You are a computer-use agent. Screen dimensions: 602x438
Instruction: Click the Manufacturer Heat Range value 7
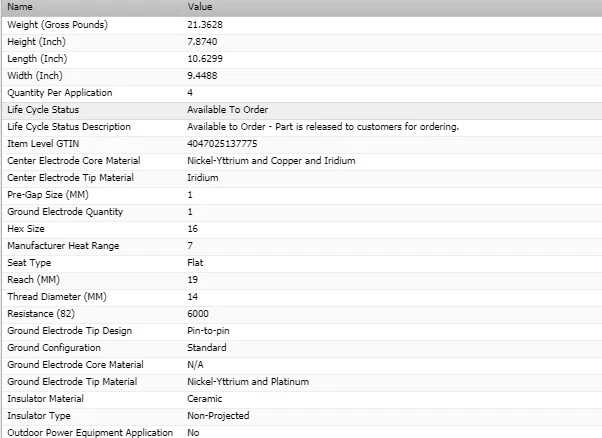190,246
